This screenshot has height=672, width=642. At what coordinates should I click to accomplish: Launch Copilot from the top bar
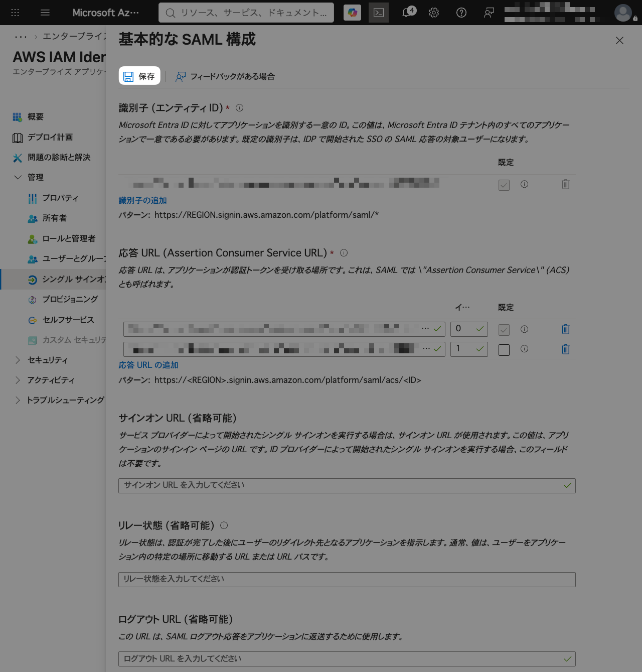point(353,13)
